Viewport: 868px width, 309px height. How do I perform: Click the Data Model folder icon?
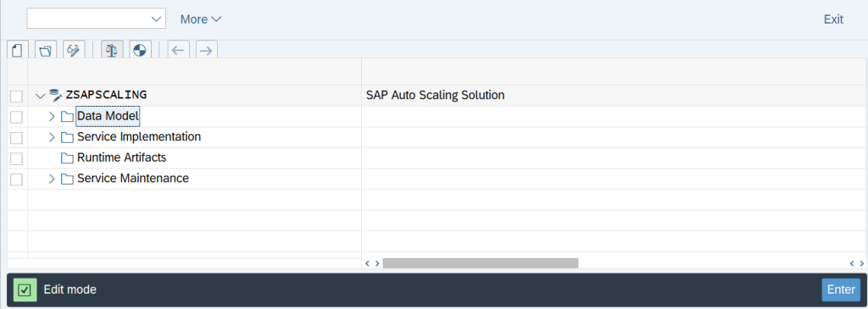68,117
